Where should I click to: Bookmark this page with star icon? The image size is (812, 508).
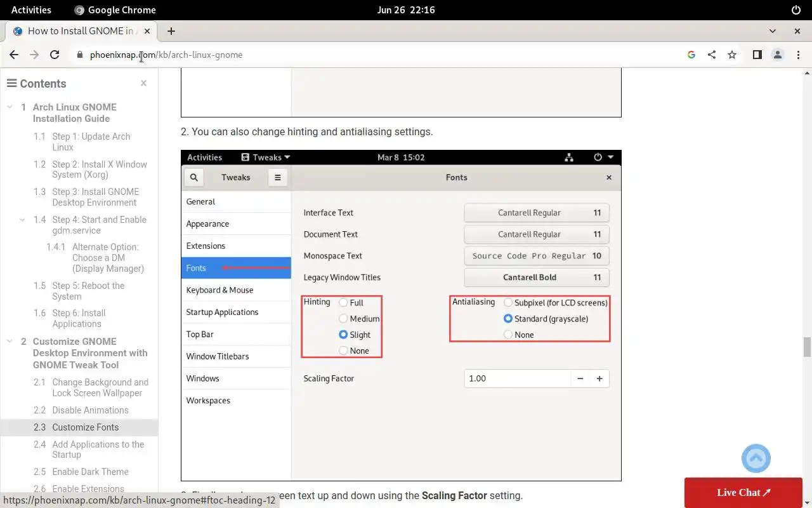[732, 55]
